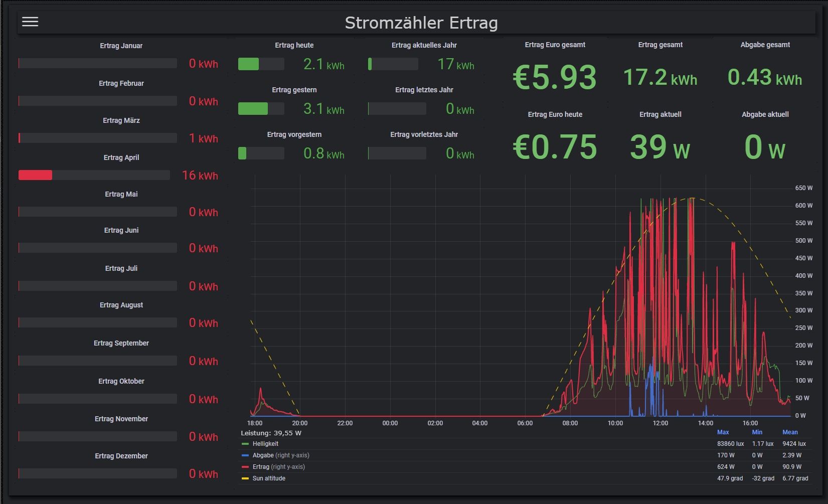
Task: Click the 0.8 kWh vorgestern value
Action: (x=324, y=153)
